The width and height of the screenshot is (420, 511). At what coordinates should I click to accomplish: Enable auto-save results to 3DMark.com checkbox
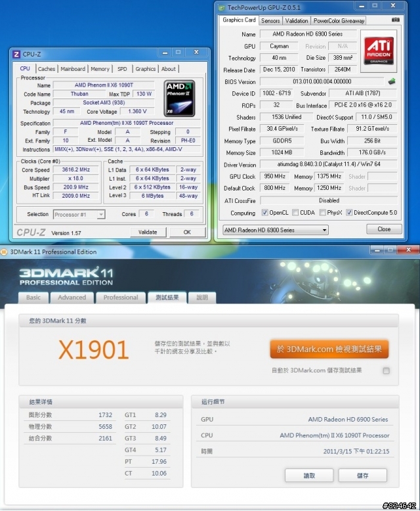click(386, 370)
